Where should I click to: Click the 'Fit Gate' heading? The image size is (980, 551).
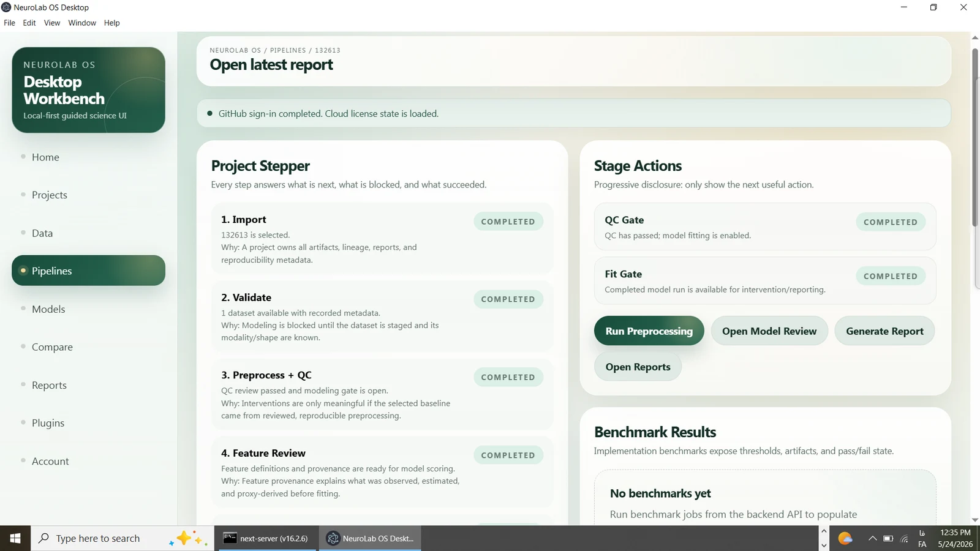pos(623,274)
